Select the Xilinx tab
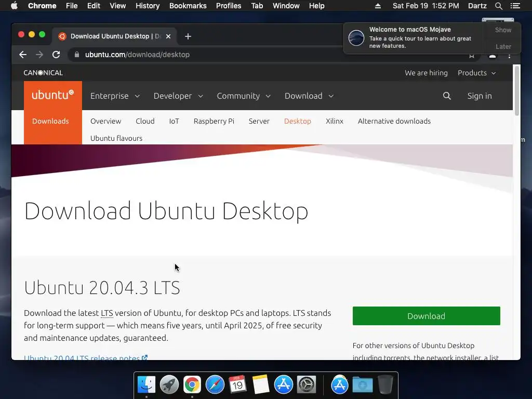Image resolution: width=532 pixels, height=399 pixels. tap(335, 121)
